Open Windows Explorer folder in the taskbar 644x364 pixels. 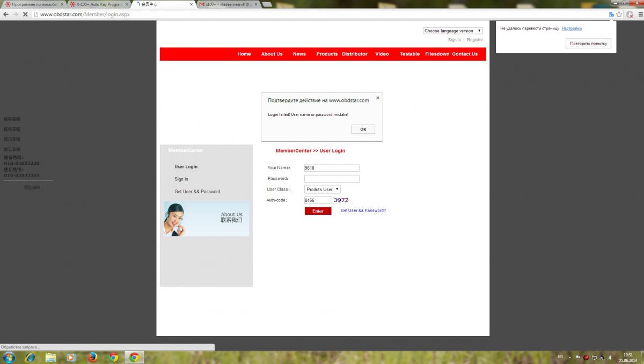[51, 357]
